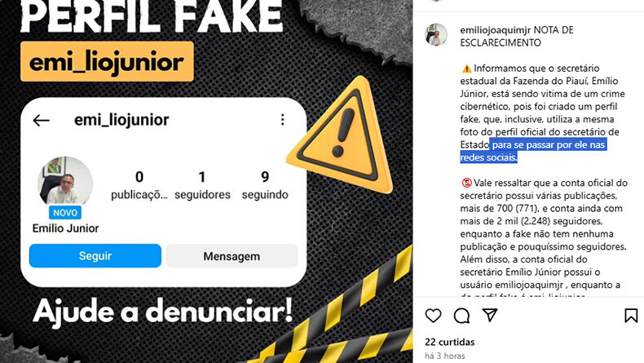Select the 9 seguindo counter
The width and height of the screenshot is (644, 363).
coord(265,185)
